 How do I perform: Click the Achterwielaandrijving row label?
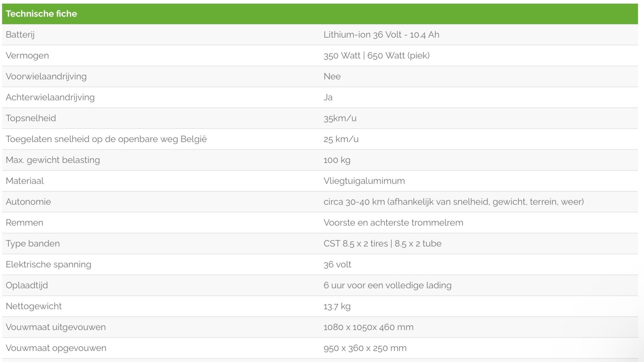(50, 97)
